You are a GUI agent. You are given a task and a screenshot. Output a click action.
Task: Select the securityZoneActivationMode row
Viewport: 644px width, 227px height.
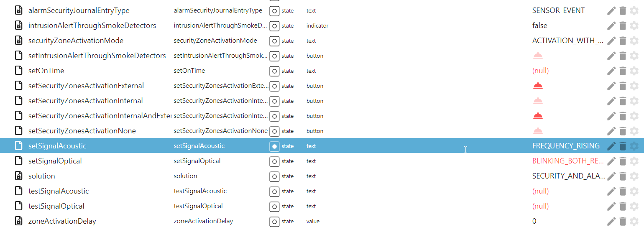coord(322,41)
